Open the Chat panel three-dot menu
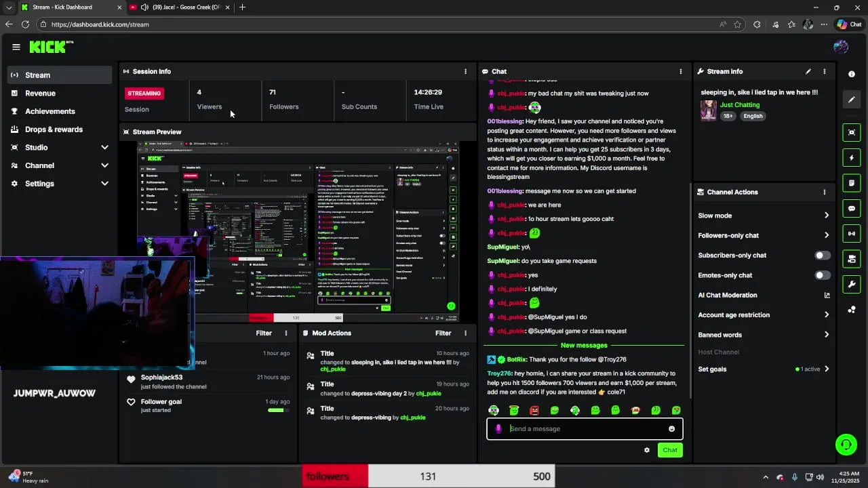 680,71
